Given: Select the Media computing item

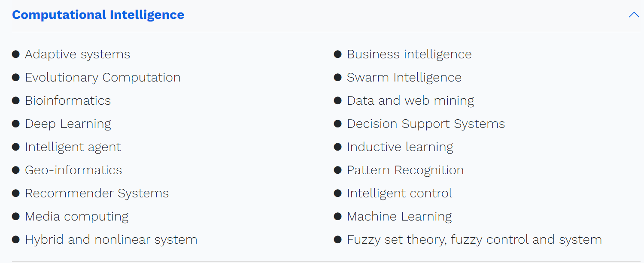Looking at the screenshot, I should (x=77, y=217).
